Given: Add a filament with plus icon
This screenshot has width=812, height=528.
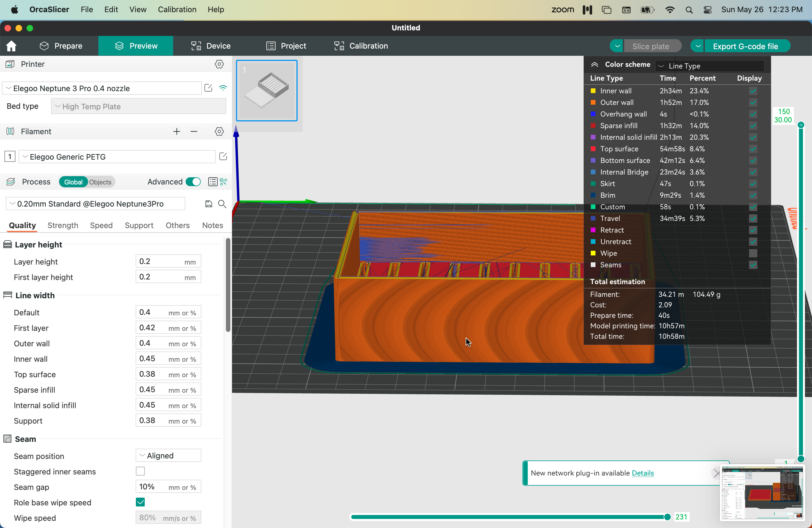Looking at the screenshot, I should [176, 131].
